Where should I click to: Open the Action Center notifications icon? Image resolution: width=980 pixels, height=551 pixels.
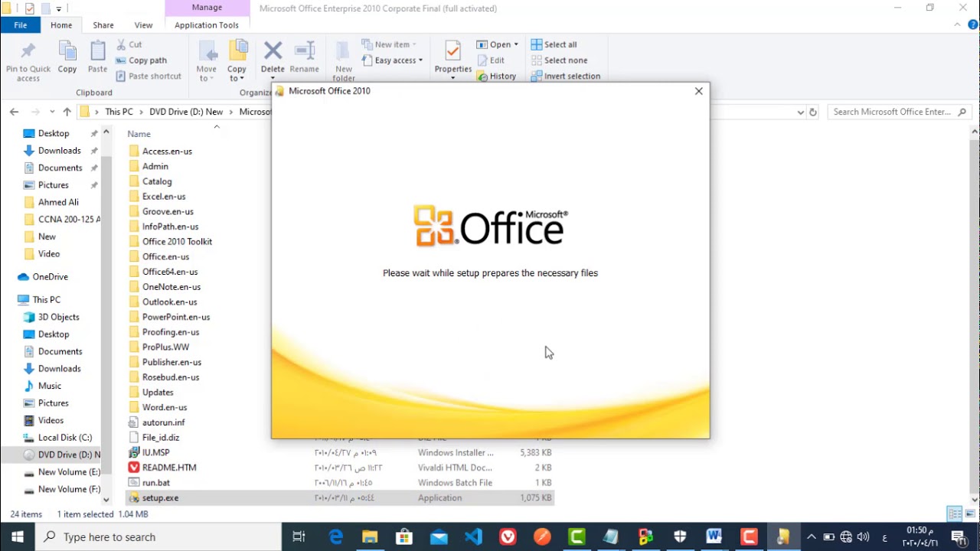(958, 537)
